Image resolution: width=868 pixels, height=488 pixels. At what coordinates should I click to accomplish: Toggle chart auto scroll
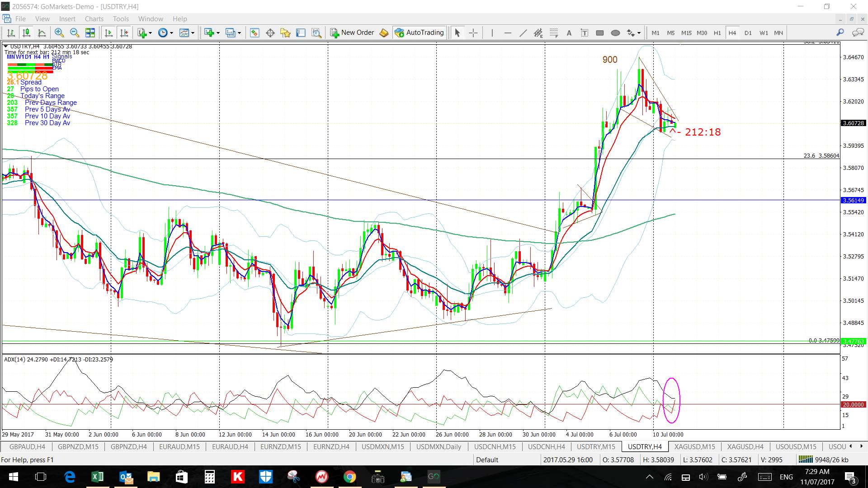[108, 33]
